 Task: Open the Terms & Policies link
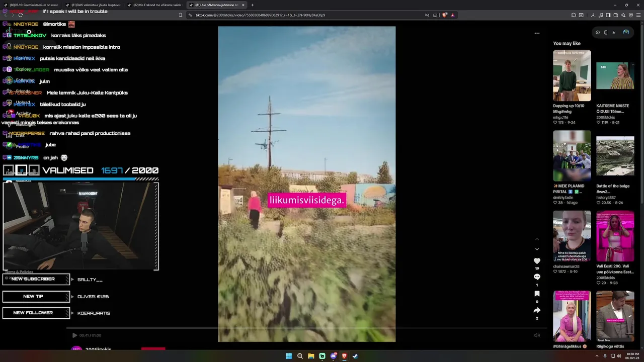[19, 272]
